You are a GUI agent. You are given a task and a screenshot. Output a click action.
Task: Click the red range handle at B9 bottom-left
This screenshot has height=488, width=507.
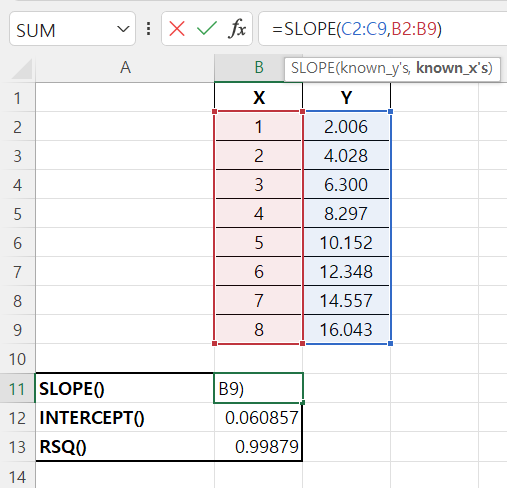coord(214,343)
